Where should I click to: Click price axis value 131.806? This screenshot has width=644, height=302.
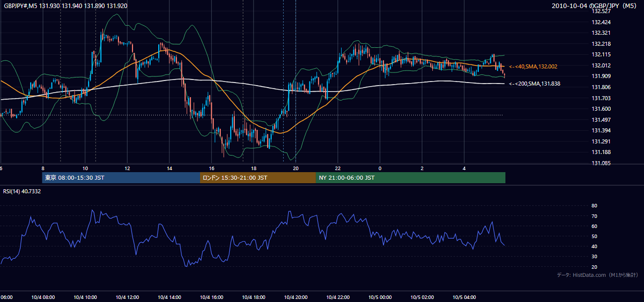(x=601, y=87)
